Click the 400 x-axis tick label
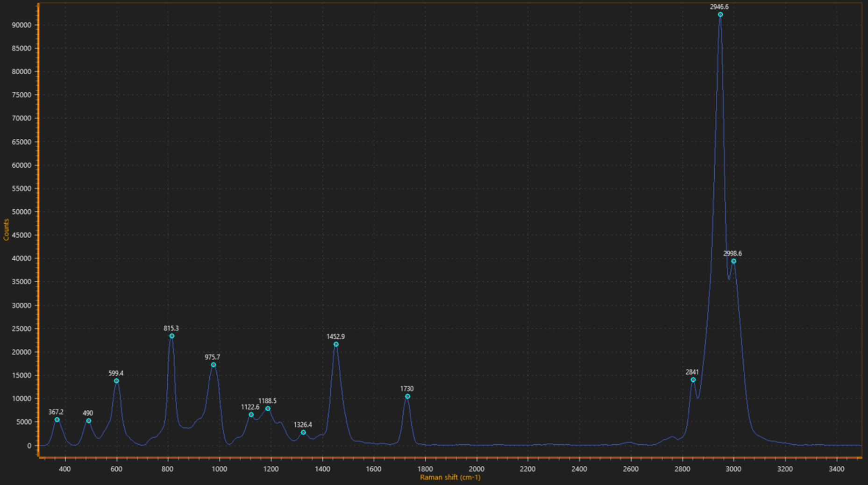Image resolution: width=868 pixels, height=485 pixels. (x=65, y=469)
